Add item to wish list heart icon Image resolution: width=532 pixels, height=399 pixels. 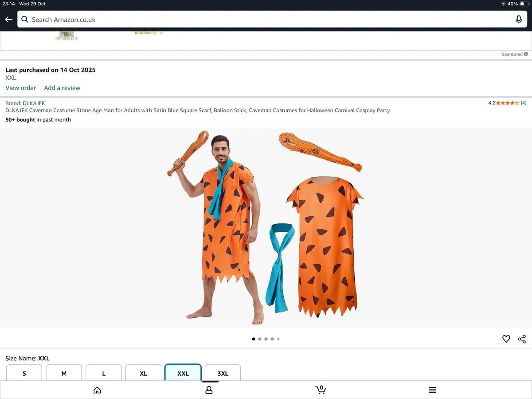coord(506,339)
